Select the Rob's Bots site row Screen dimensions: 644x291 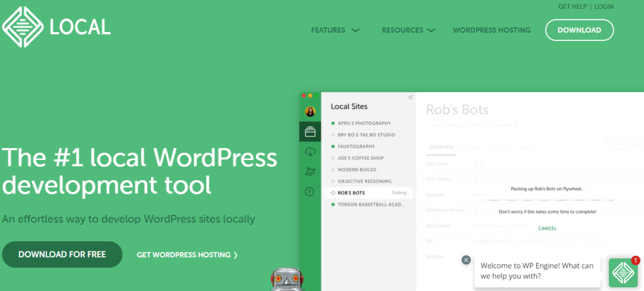(368, 193)
